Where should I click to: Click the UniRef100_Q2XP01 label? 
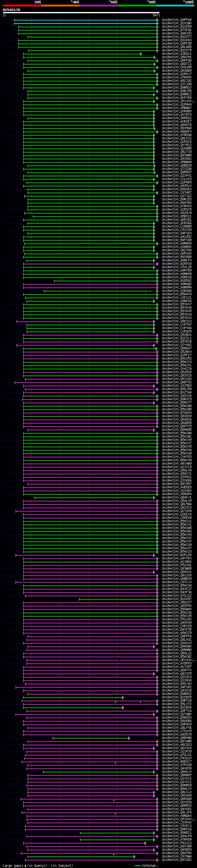tap(177, 176)
